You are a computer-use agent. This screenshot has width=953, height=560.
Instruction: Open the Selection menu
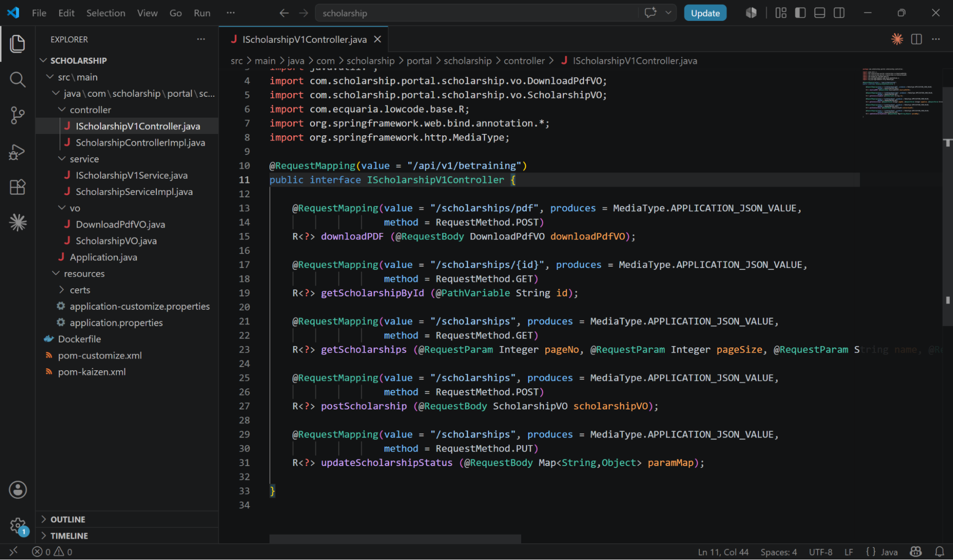tap(105, 13)
